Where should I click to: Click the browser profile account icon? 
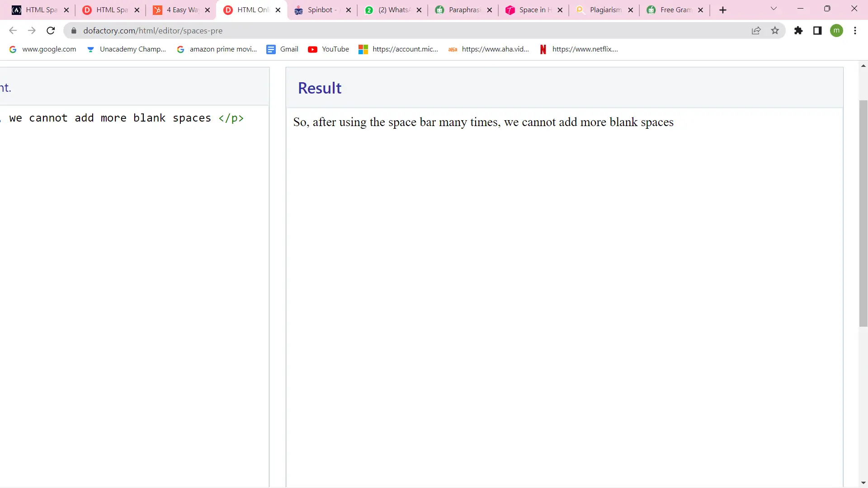(838, 30)
